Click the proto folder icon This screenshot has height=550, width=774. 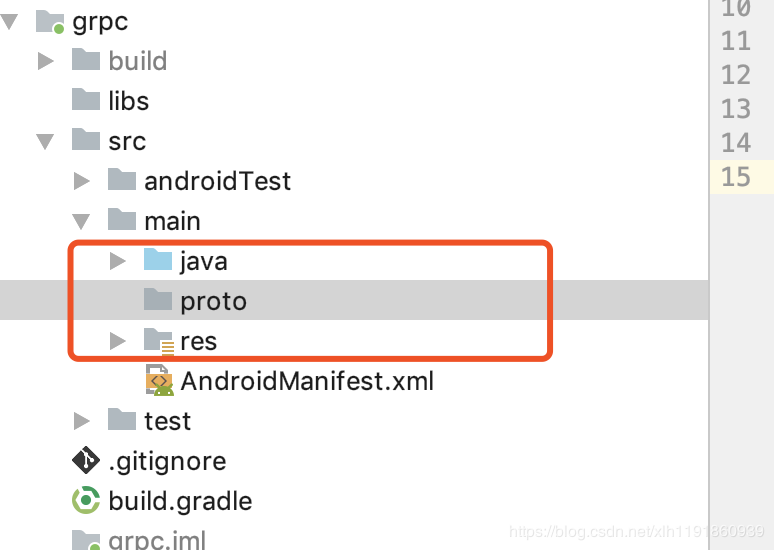click(x=157, y=300)
